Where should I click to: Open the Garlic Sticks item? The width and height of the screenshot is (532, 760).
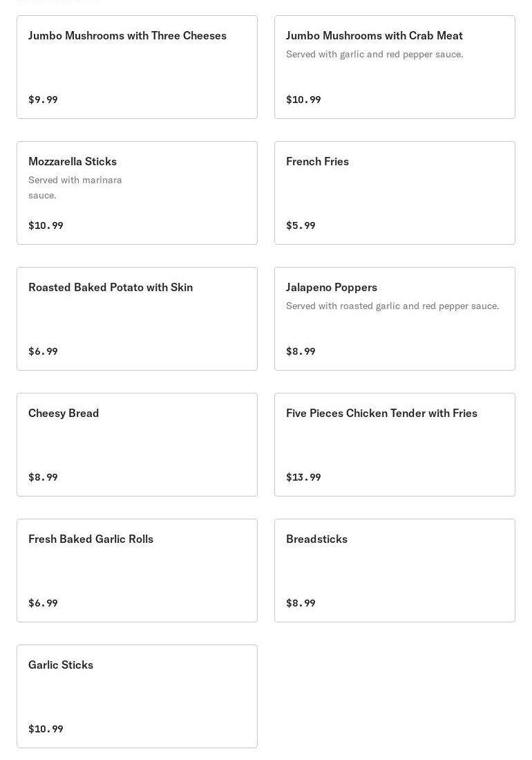137,696
